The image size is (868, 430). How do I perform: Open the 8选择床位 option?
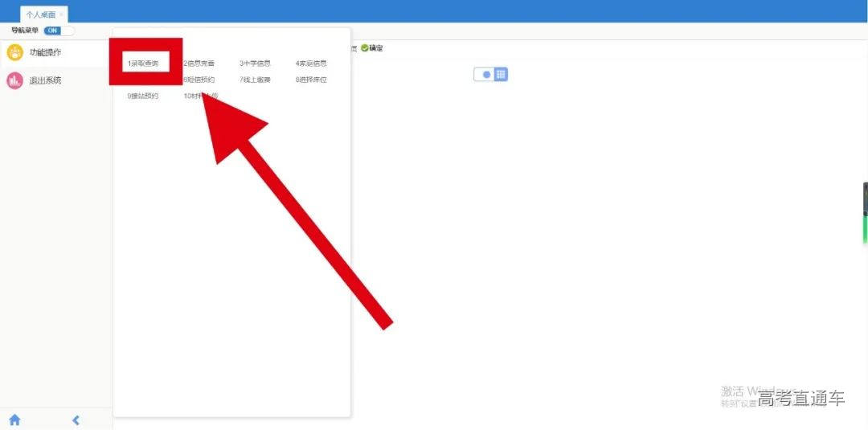click(x=311, y=80)
